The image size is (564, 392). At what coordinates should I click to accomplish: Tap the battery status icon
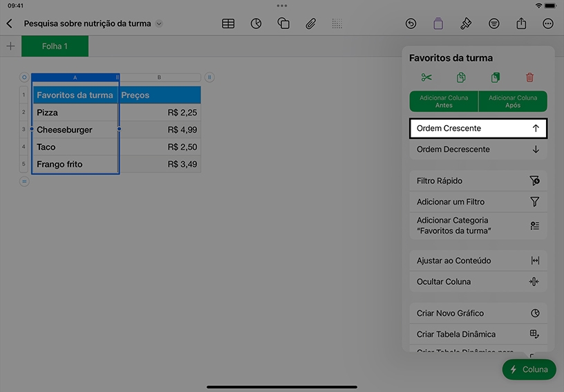tap(551, 6)
